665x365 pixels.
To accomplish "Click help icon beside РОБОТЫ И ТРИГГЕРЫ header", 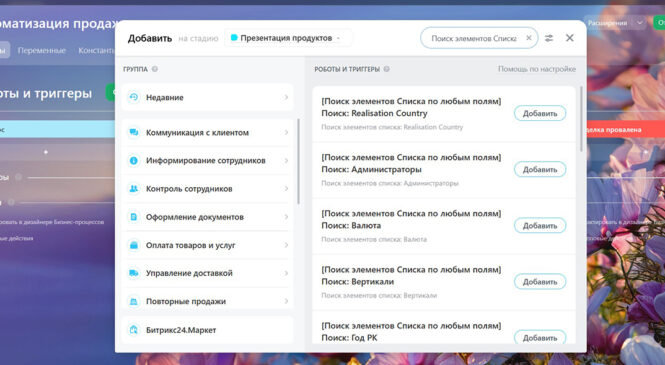I will point(386,69).
